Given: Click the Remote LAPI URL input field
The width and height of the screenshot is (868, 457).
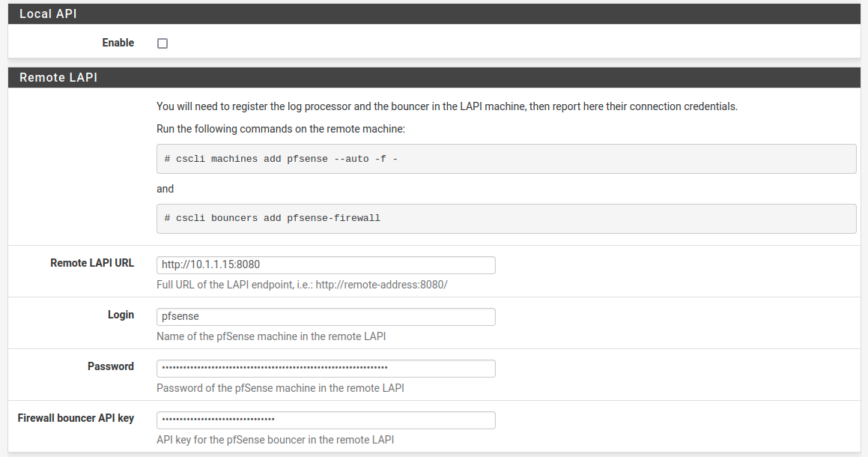Looking at the screenshot, I should coord(325,264).
